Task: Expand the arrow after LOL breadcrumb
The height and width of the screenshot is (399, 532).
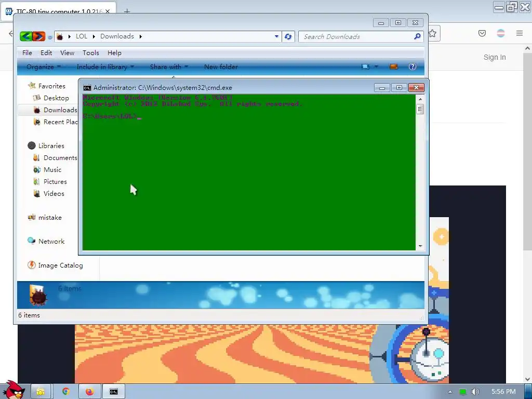Action: click(x=94, y=36)
